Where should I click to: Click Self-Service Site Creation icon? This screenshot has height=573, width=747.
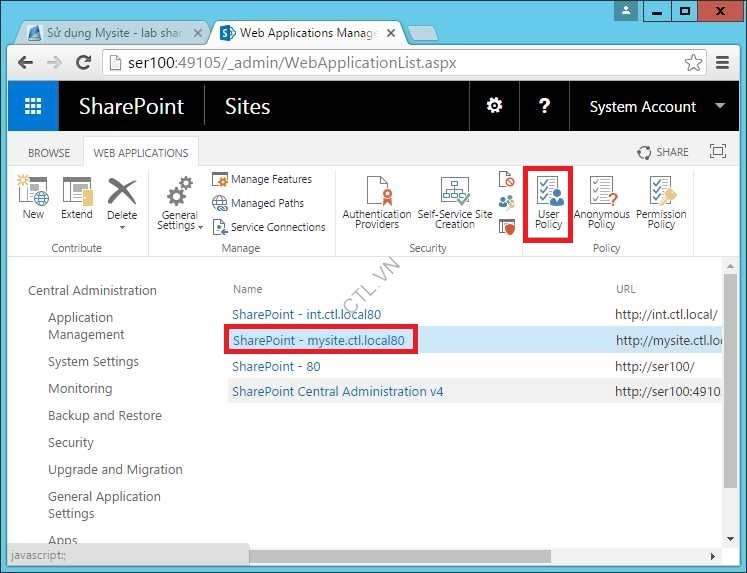point(455,203)
